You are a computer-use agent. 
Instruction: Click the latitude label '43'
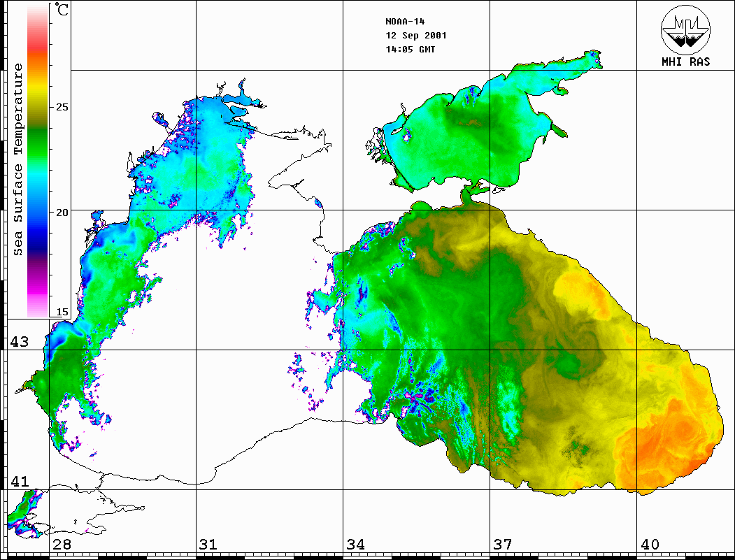[19, 342]
